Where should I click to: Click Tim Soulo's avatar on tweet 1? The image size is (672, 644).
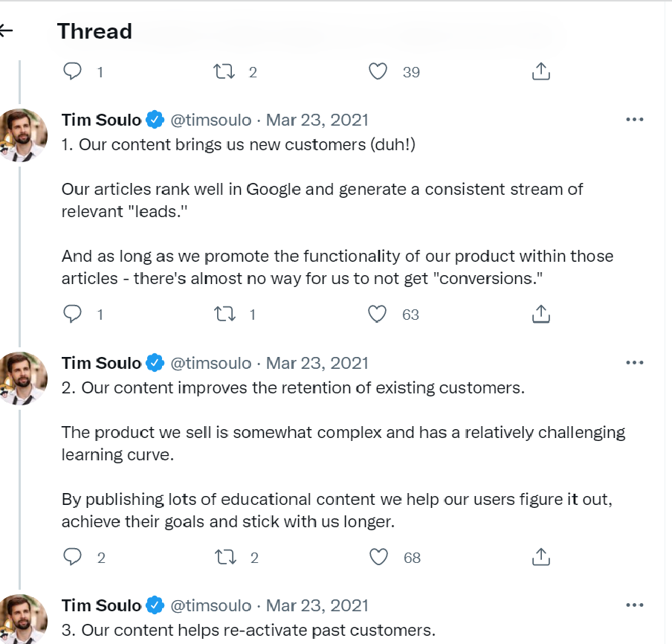(23, 135)
